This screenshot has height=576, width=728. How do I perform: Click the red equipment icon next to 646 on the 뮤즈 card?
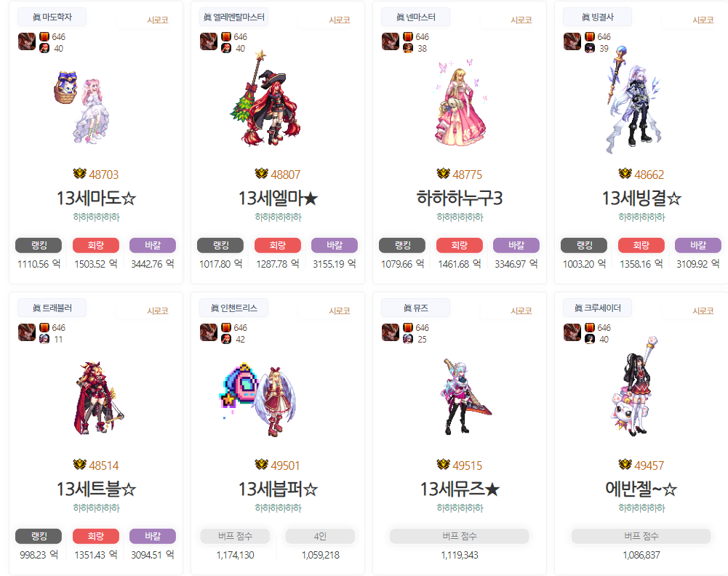click(408, 328)
